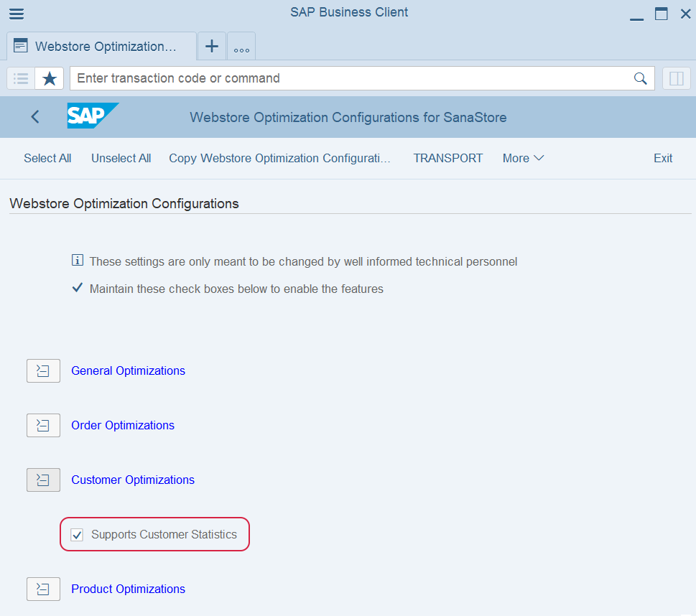The height and width of the screenshot is (616, 696).
Task: Click the Exit button
Action: (662, 159)
